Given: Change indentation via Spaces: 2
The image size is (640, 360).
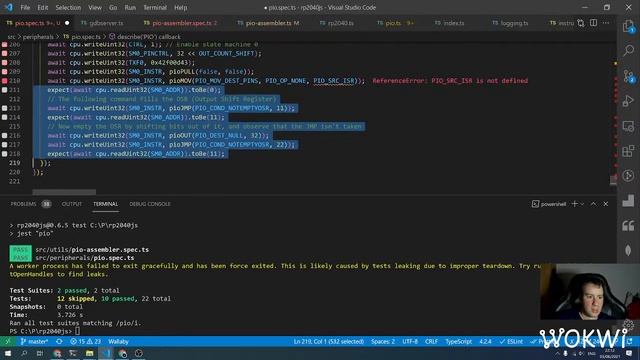Looking at the screenshot, I should (x=383, y=341).
